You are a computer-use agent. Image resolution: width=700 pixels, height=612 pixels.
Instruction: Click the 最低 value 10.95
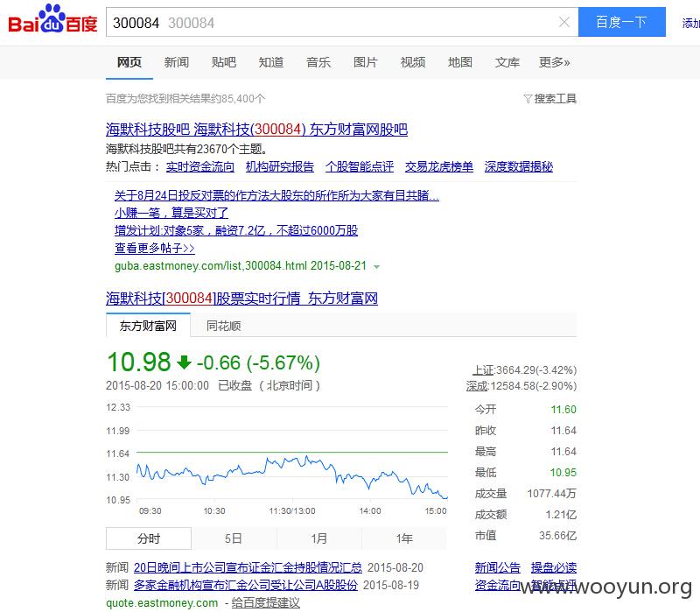[x=563, y=472]
